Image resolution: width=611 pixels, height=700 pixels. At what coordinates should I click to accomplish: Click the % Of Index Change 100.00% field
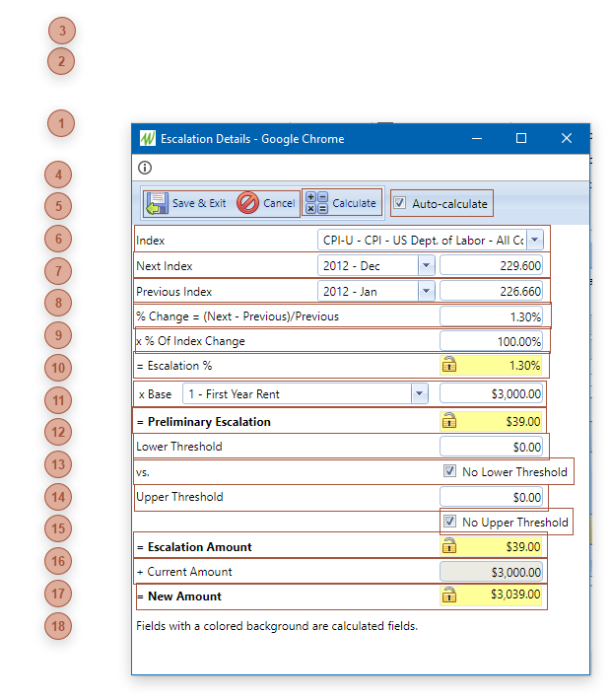pos(491,341)
